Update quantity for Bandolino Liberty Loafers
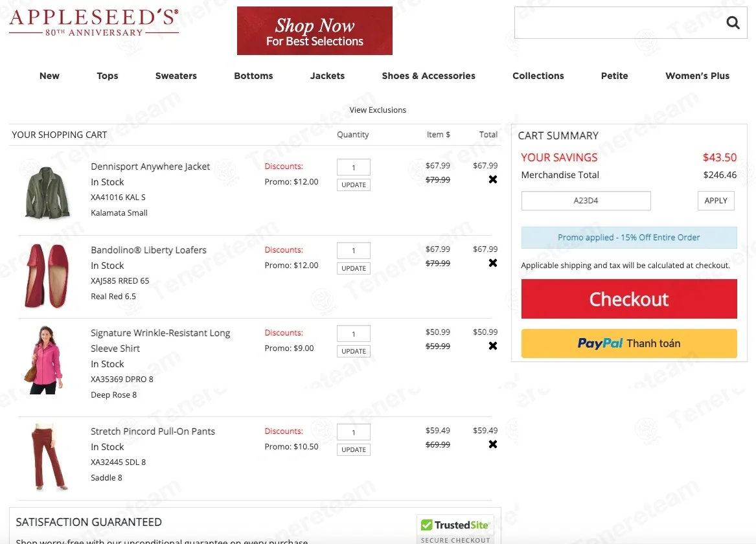The height and width of the screenshot is (544, 756). 354,268
